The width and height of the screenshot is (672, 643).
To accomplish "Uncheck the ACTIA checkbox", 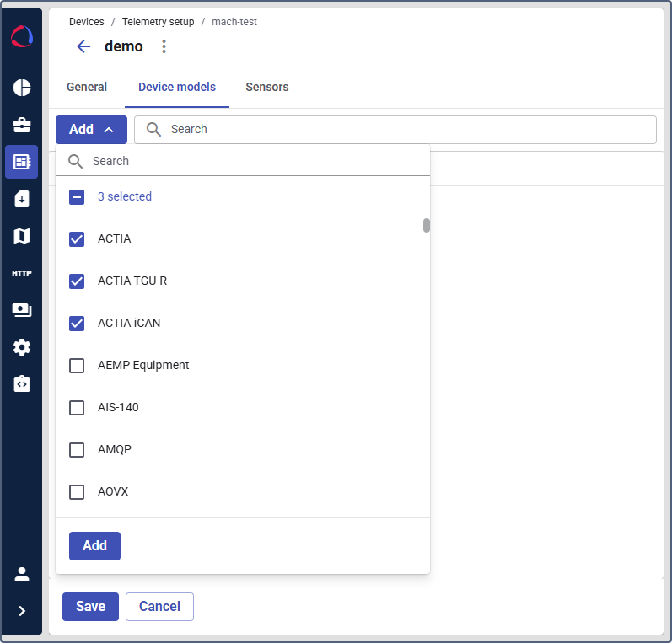I will (x=77, y=238).
